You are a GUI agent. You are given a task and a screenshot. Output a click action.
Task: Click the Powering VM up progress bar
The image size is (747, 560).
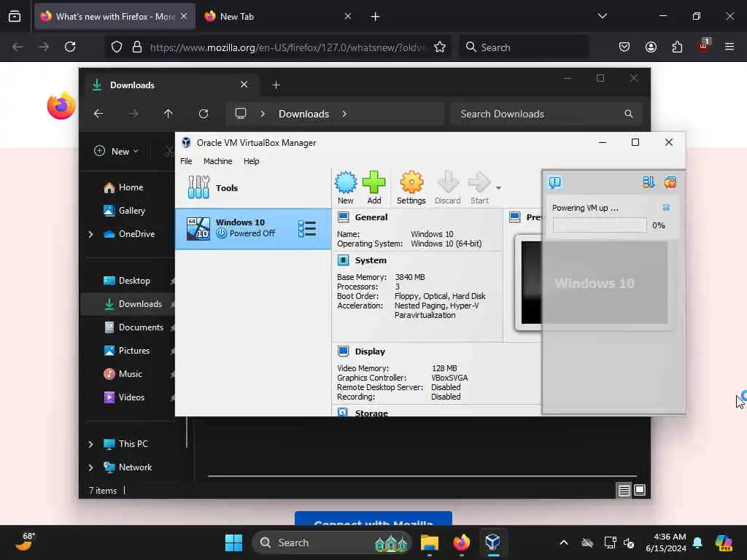600,225
